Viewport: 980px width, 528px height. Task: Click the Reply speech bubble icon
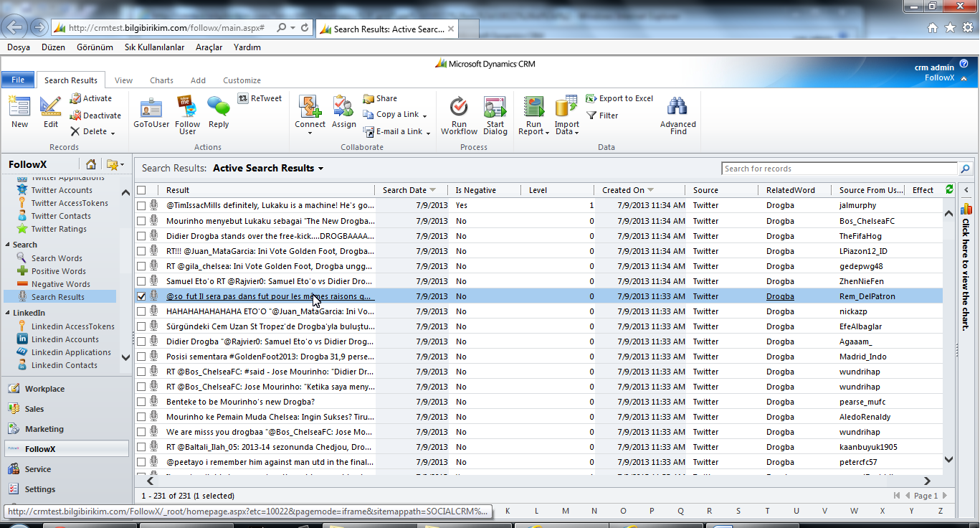click(x=219, y=106)
